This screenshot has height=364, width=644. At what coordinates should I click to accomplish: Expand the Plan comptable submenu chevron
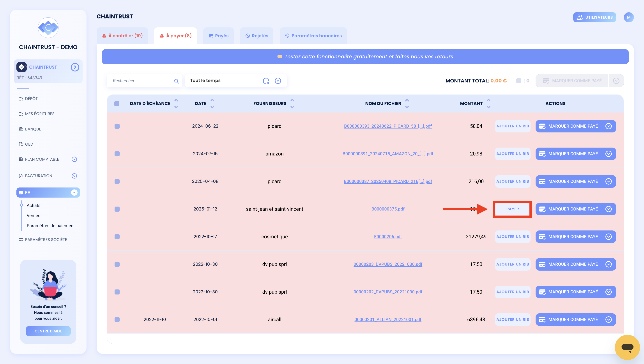pyautogui.click(x=74, y=159)
